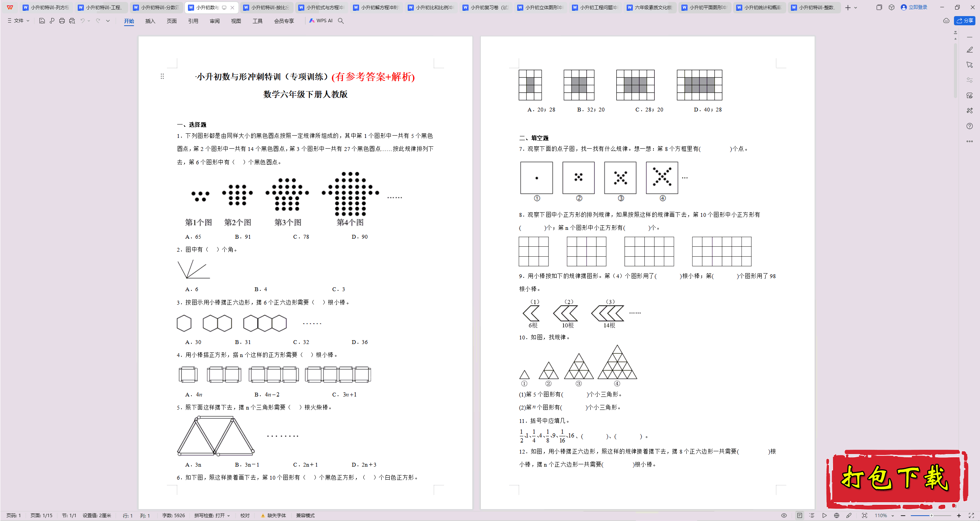Screen dimensions: 980x521
Task: Close the active 小升初数与形 tab
Action: (x=232, y=8)
